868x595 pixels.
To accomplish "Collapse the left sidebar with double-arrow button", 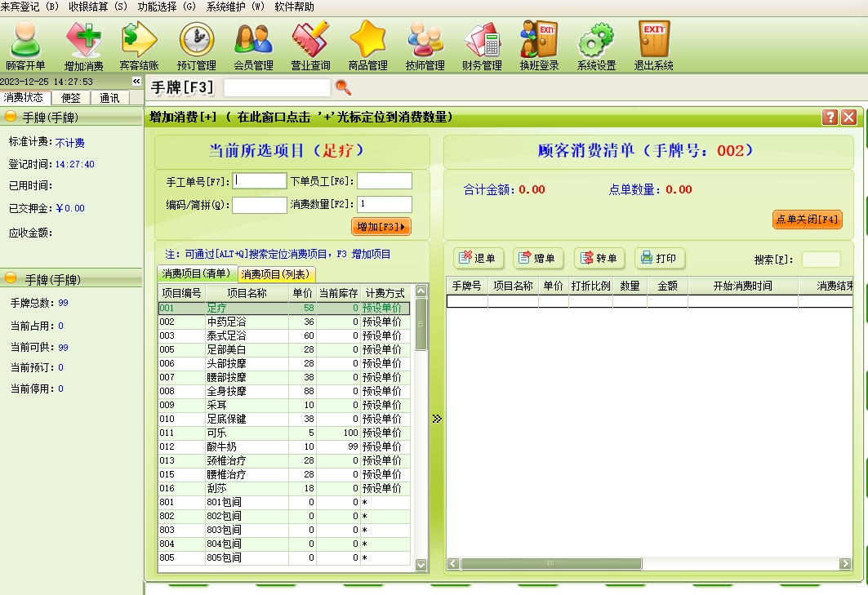I will [x=136, y=82].
